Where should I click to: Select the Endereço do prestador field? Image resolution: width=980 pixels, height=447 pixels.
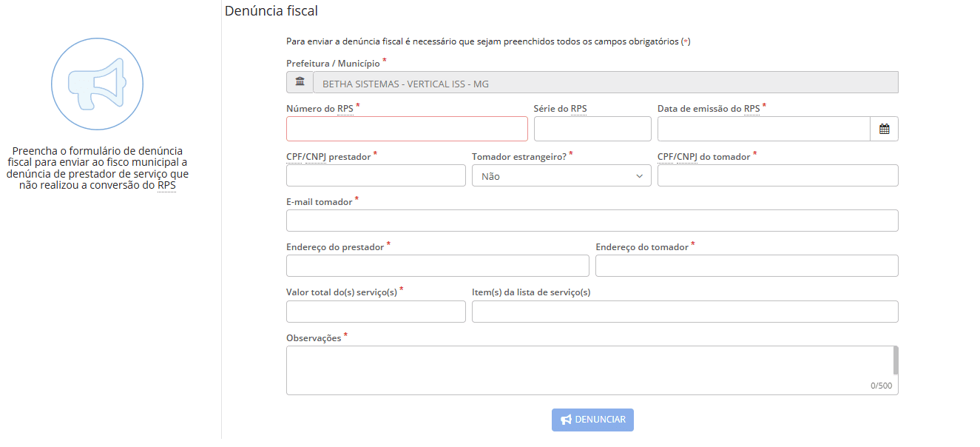tap(437, 266)
